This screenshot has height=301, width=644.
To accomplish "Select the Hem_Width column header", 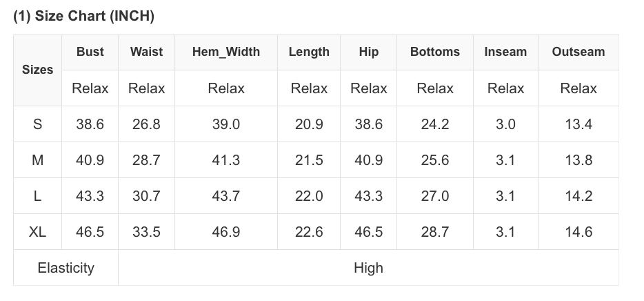I will coord(226,52).
